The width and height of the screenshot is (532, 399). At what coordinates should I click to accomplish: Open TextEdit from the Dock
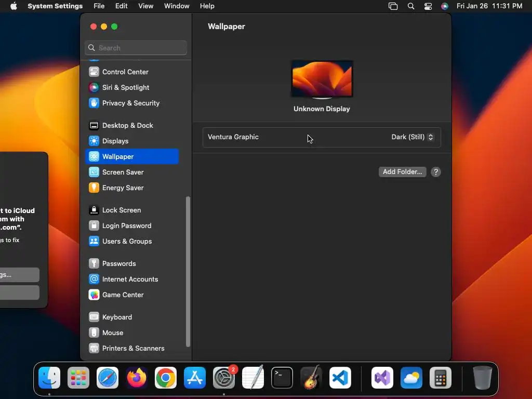click(x=253, y=378)
